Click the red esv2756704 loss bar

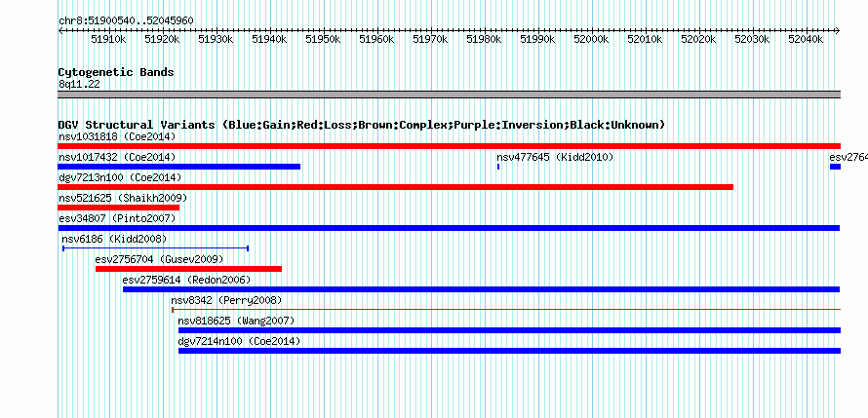pos(189,269)
